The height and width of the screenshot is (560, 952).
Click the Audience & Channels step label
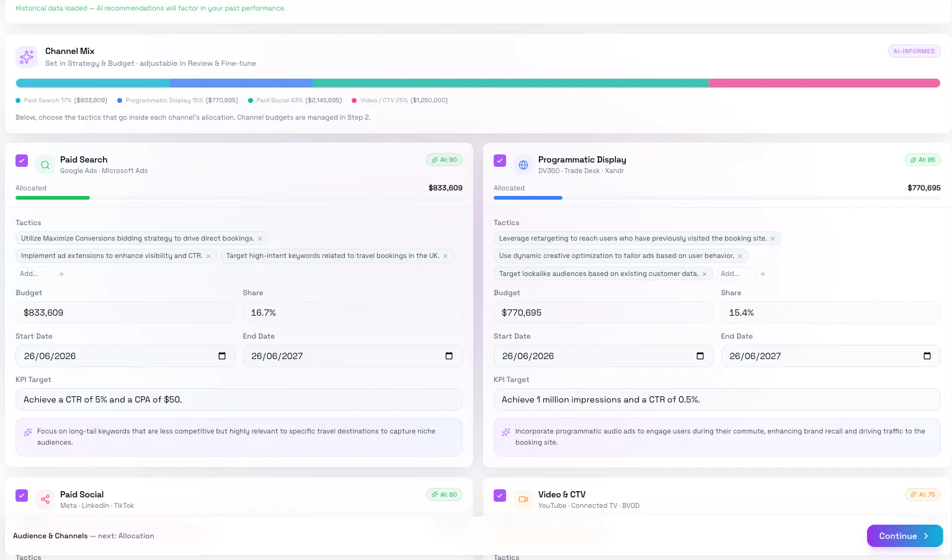click(x=50, y=536)
